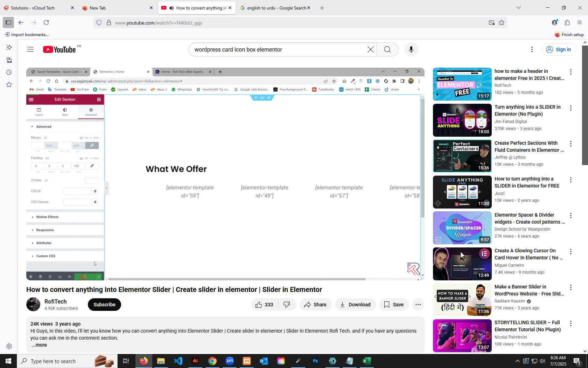Open Firefox sidebar history clock icon
Viewport: 588px width, 368px height.
coord(9,72)
